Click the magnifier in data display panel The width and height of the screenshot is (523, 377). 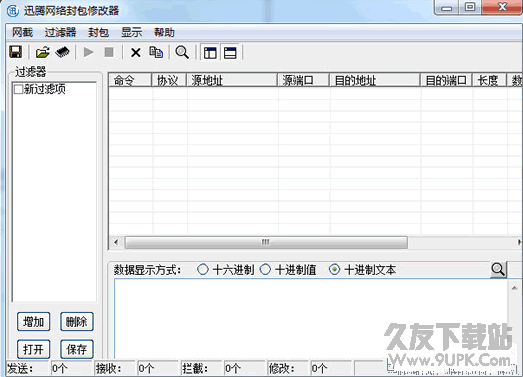click(498, 269)
